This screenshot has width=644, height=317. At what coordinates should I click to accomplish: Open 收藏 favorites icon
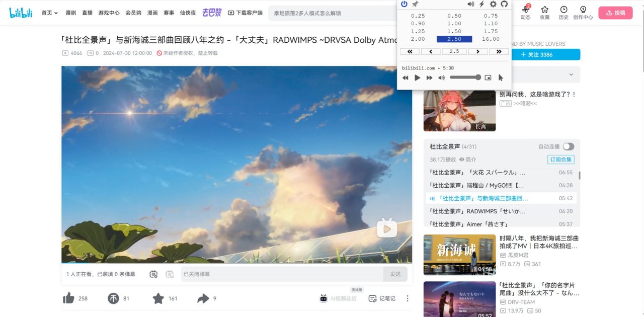point(545,13)
